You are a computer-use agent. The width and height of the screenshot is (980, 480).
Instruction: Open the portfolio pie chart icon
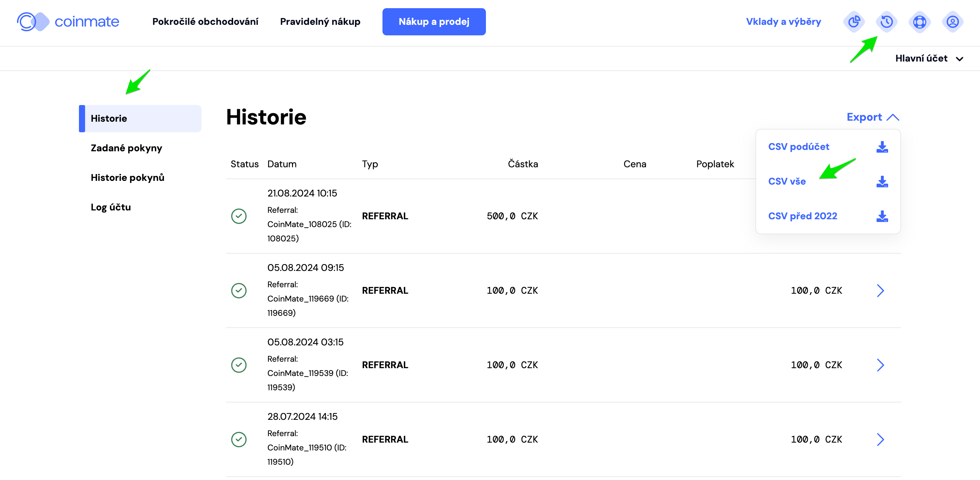(x=854, y=22)
